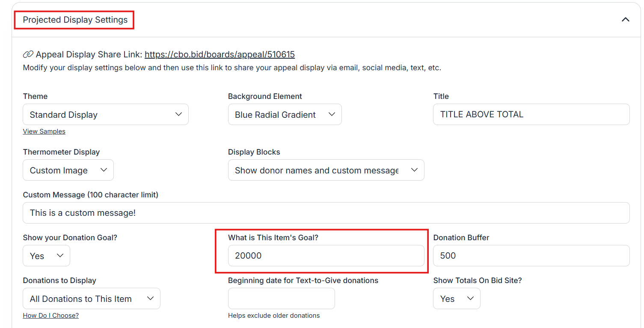The width and height of the screenshot is (644, 328).
Task: Open the Display Blocks dropdown
Action: pyautogui.click(x=326, y=170)
